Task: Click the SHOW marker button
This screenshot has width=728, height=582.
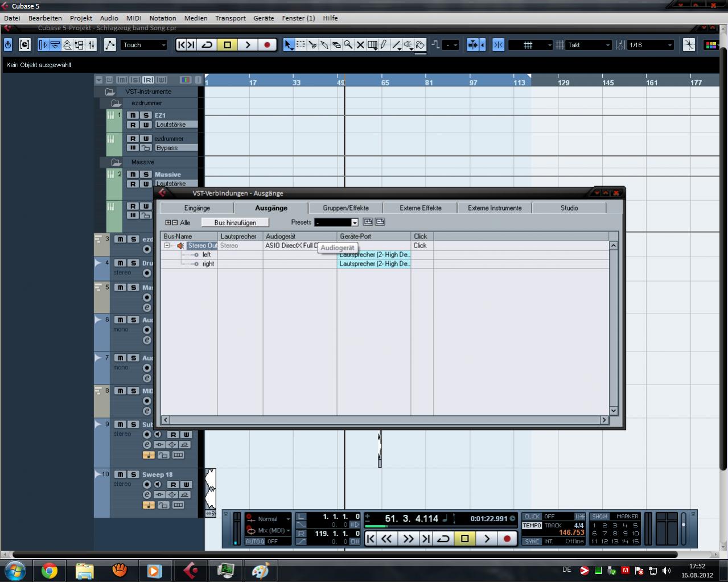Action: click(600, 517)
